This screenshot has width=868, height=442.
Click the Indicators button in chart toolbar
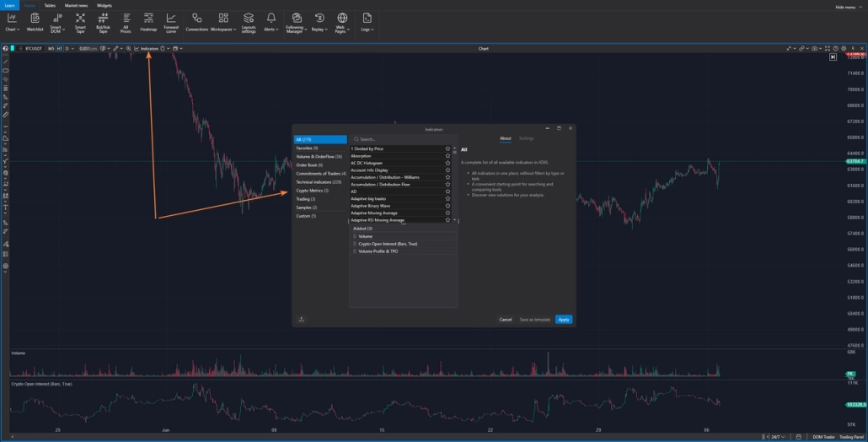click(x=147, y=49)
